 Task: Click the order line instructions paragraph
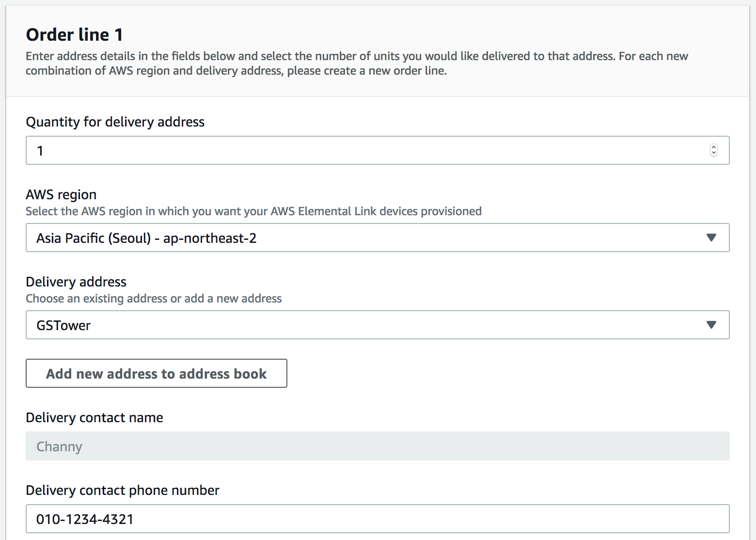point(357,64)
